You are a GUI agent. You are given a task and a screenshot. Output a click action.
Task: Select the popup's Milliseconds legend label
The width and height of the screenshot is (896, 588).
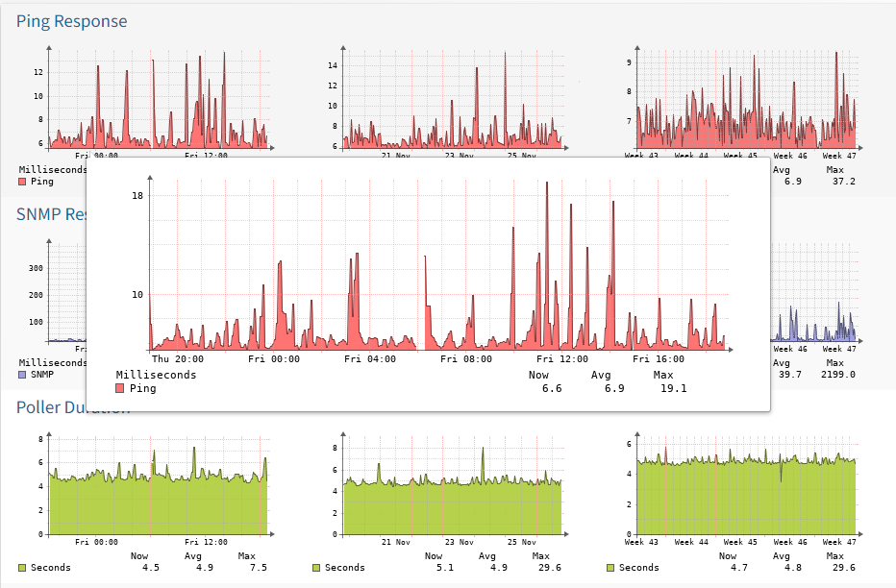coord(156,375)
